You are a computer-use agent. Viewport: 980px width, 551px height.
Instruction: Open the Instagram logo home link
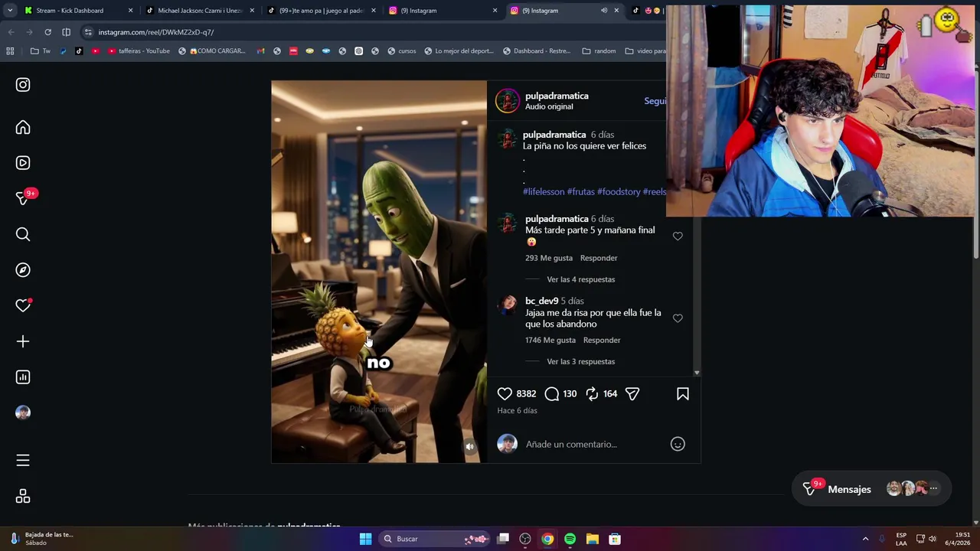coord(23,85)
